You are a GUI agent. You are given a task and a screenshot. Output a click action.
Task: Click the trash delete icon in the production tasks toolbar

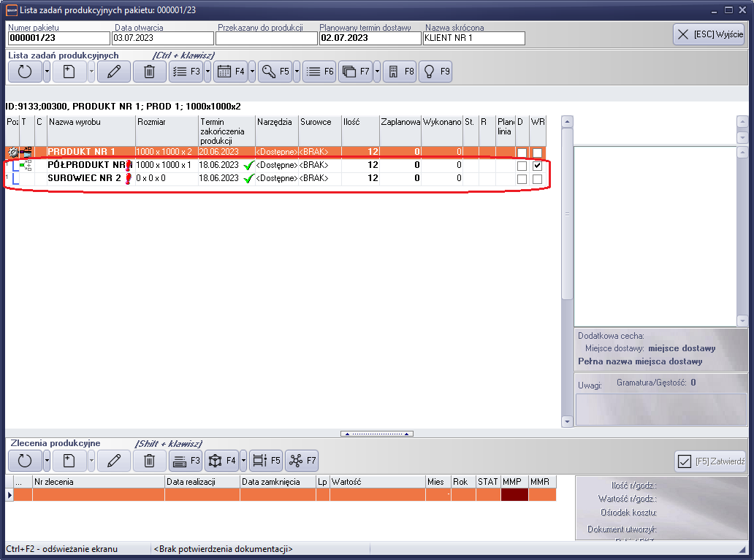[149, 72]
